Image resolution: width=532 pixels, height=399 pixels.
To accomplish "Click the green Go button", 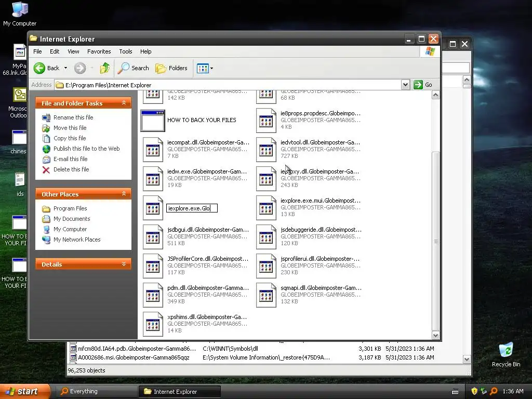I will [x=423, y=85].
